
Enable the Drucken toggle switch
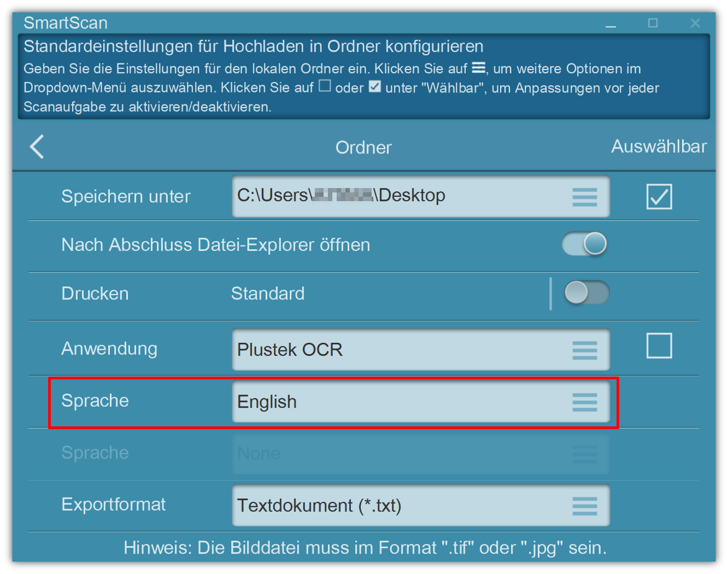(x=586, y=293)
